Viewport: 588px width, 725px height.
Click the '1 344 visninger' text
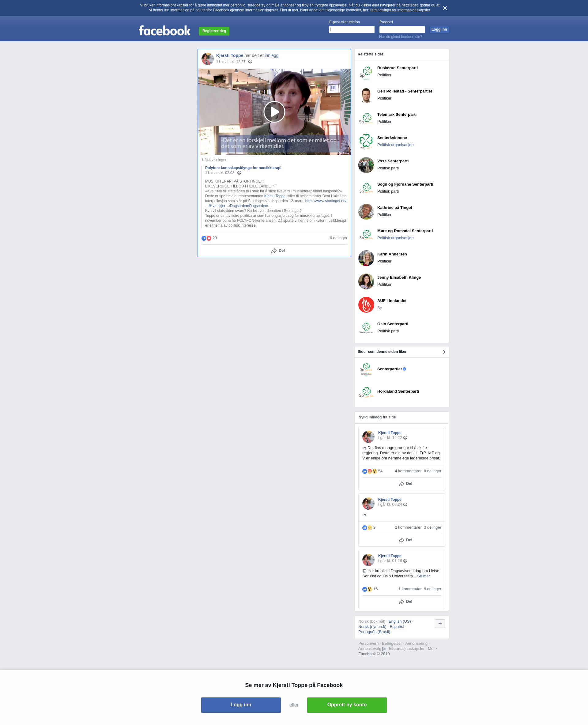[214, 160]
